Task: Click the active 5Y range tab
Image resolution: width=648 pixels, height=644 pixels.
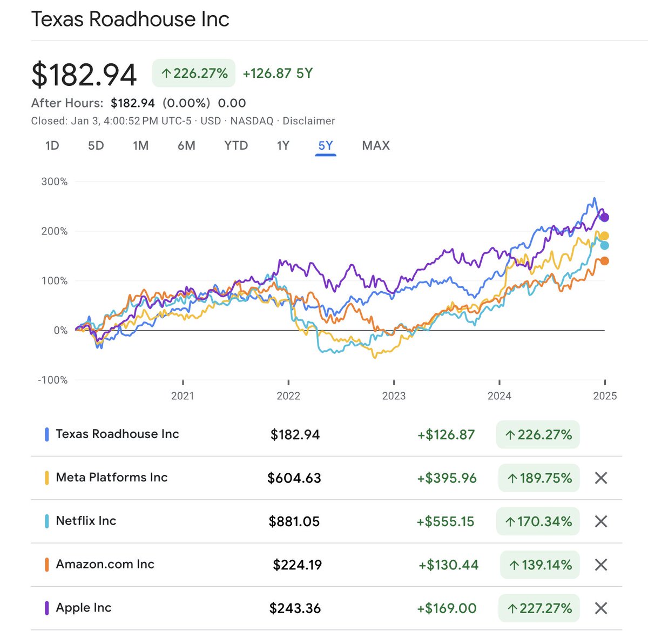Action: [x=326, y=145]
